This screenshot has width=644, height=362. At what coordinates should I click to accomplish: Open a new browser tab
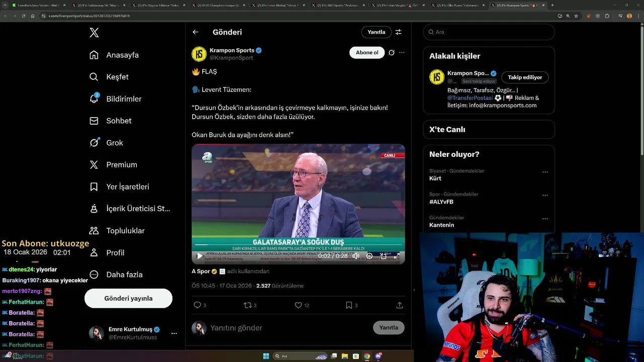point(552,5)
